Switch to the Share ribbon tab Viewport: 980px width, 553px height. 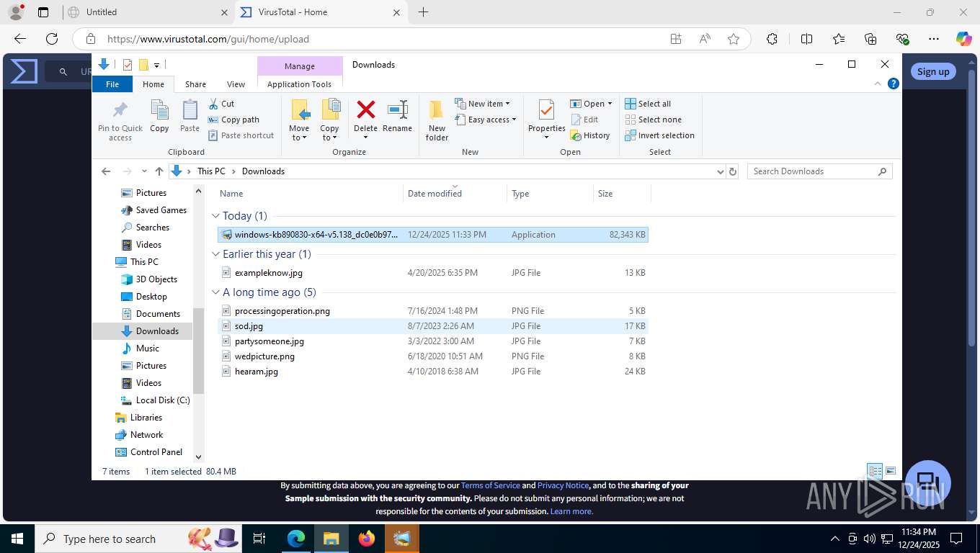tap(195, 84)
